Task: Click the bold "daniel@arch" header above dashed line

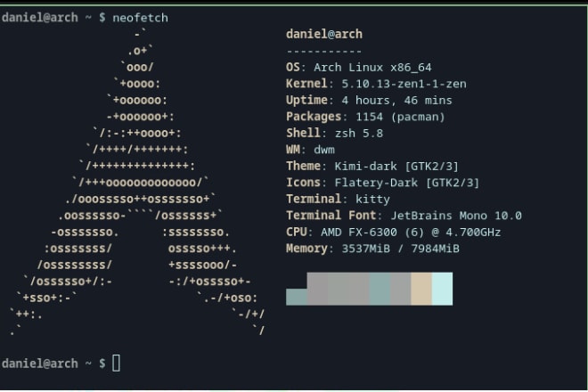Action: click(x=324, y=34)
